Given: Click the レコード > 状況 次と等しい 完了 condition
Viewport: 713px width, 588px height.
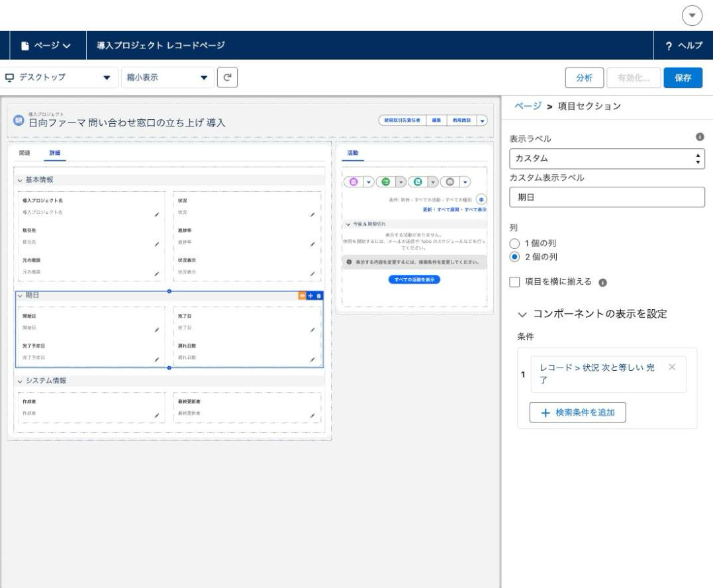Looking at the screenshot, I should (597, 373).
